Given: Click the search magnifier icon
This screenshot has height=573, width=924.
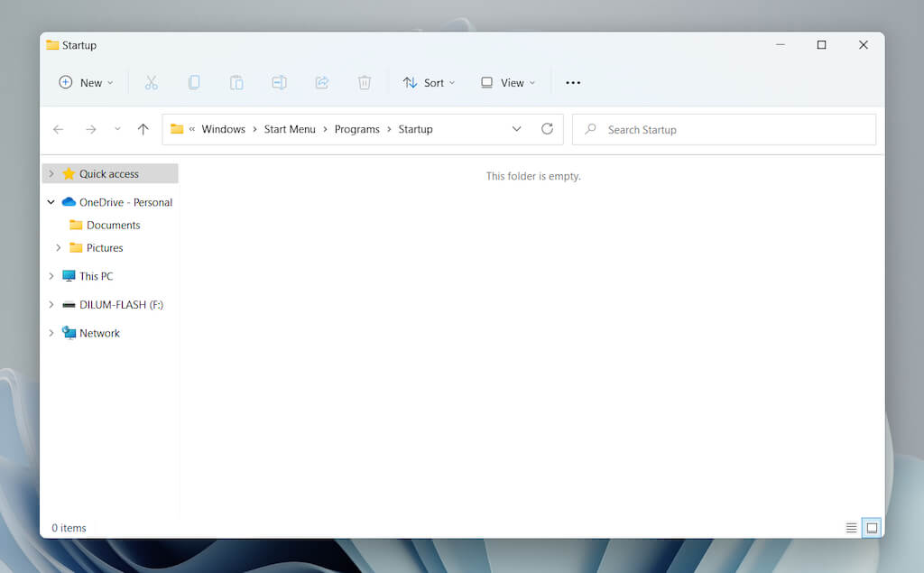Looking at the screenshot, I should tap(590, 128).
